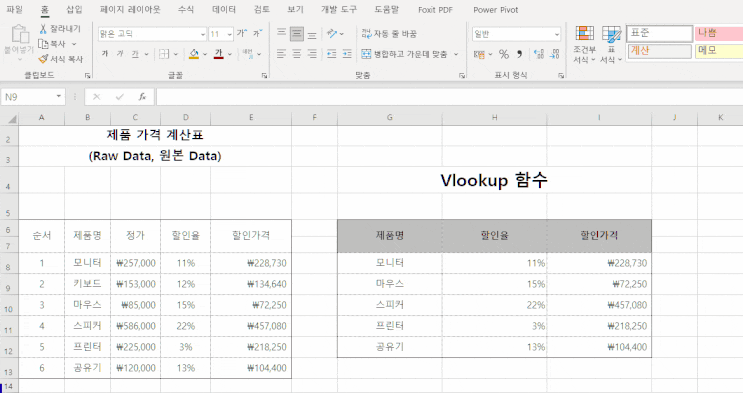Switch to the 데이터 (Data) tab
The height and width of the screenshot is (393, 743).
point(224,9)
